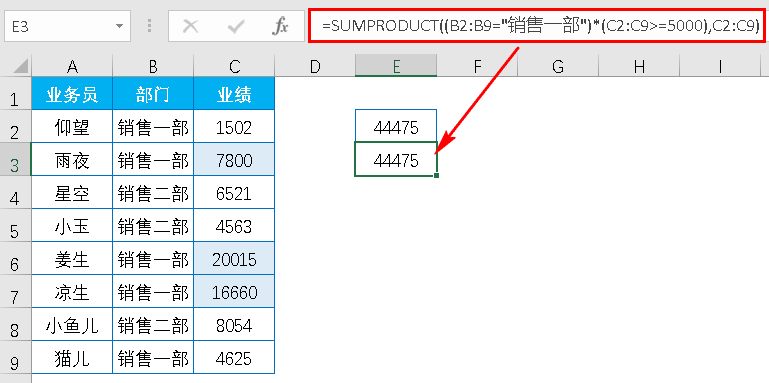The height and width of the screenshot is (383, 769).
Task: Click the fill handle of cell E3
Action: [x=436, y=175]
